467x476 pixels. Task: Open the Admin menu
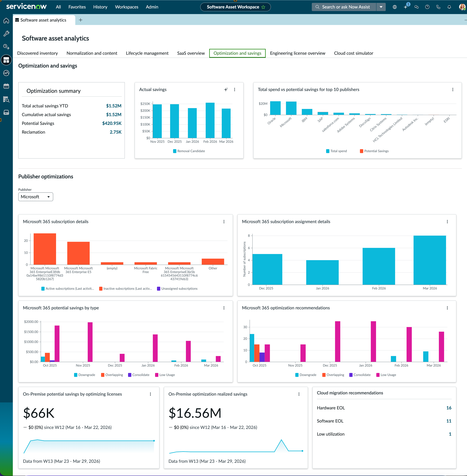pos(152,7)
